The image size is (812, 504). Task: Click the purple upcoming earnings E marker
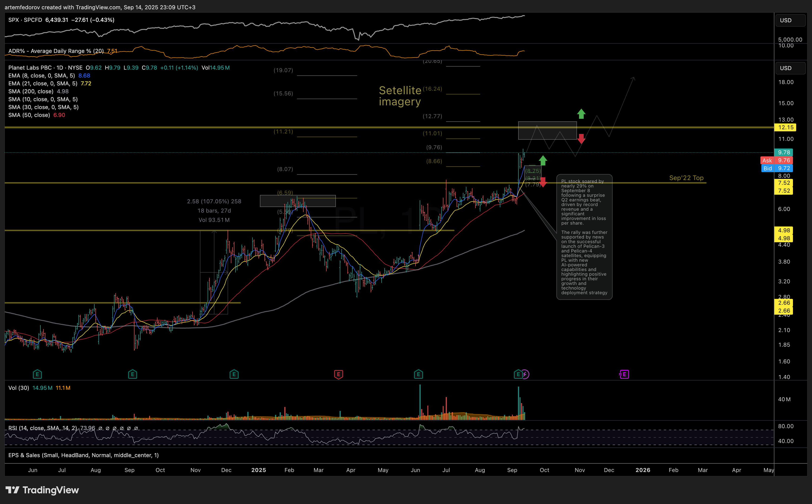624,374
